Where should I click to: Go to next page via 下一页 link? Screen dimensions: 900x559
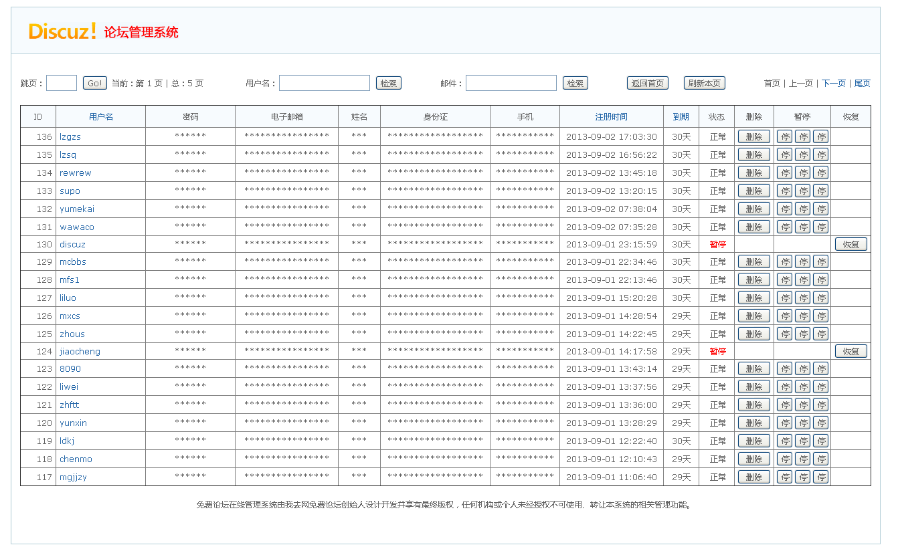click(x=833, y=83)
